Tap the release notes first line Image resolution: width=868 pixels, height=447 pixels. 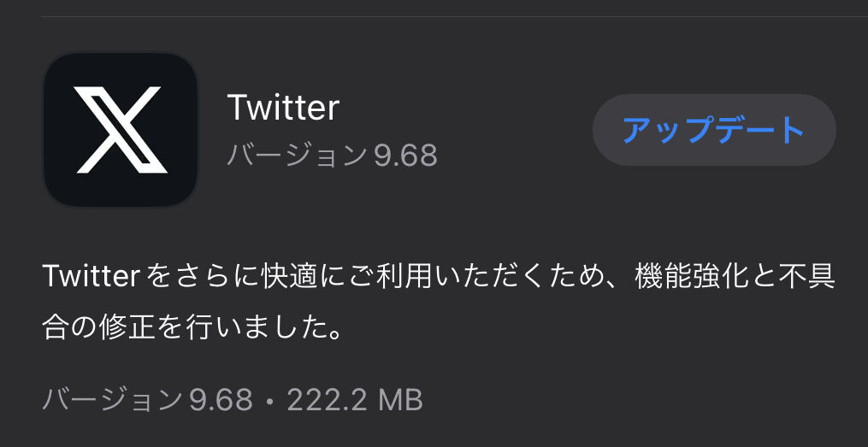pos(439,277)
